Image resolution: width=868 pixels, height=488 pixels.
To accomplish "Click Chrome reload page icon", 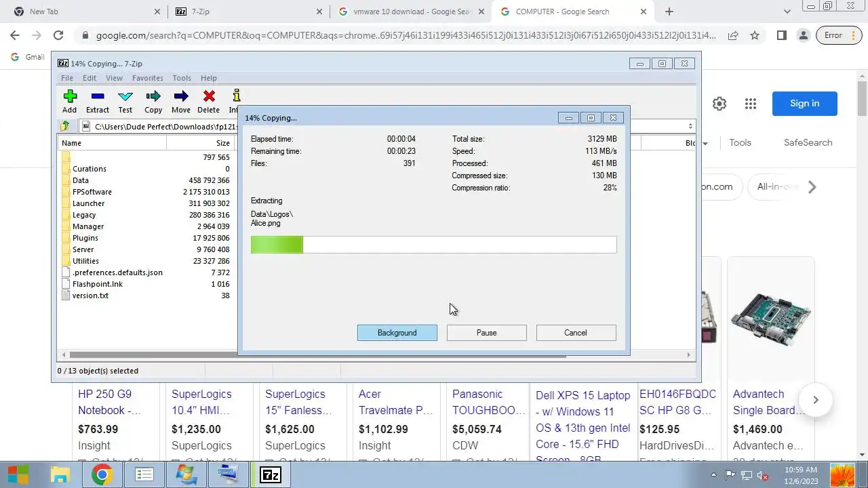I will click(x=58, y=35).
